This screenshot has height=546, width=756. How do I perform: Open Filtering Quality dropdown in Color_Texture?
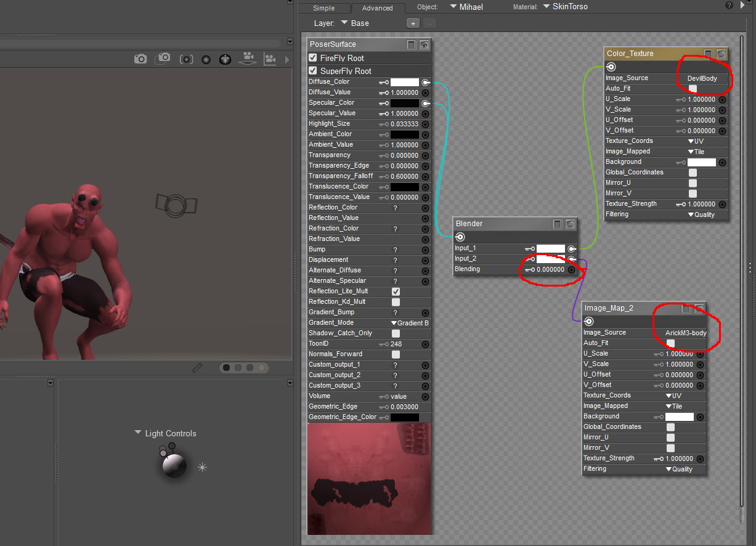[x=701, y=214]
